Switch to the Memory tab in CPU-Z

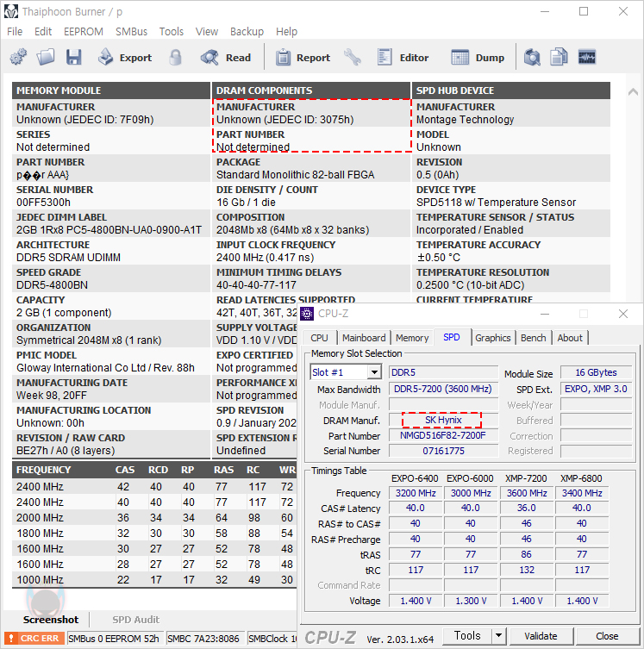pos(412,338)
